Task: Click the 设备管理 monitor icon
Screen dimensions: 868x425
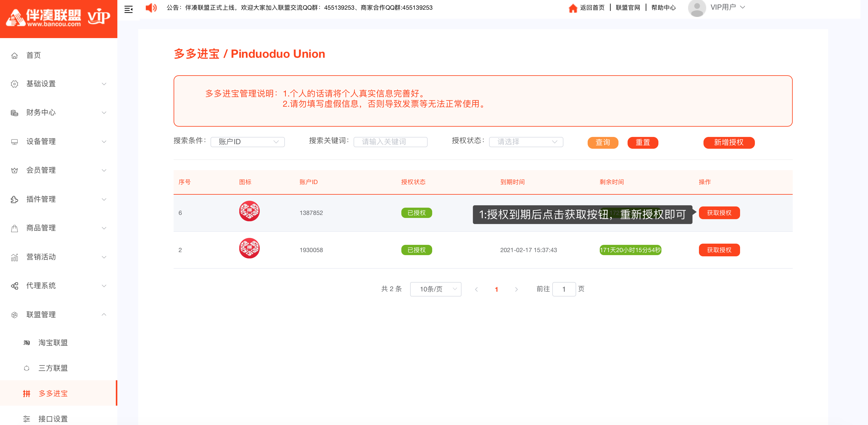Action: pos(15,142)
